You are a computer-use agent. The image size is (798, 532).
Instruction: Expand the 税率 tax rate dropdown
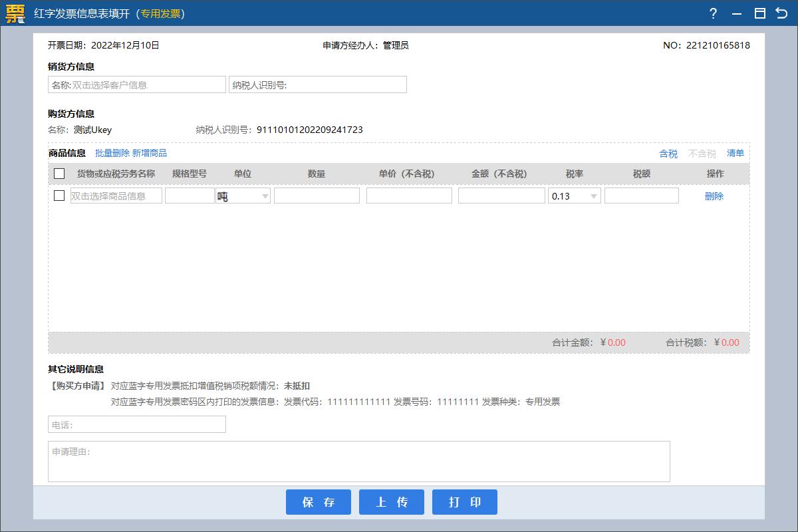coord(594,195)
